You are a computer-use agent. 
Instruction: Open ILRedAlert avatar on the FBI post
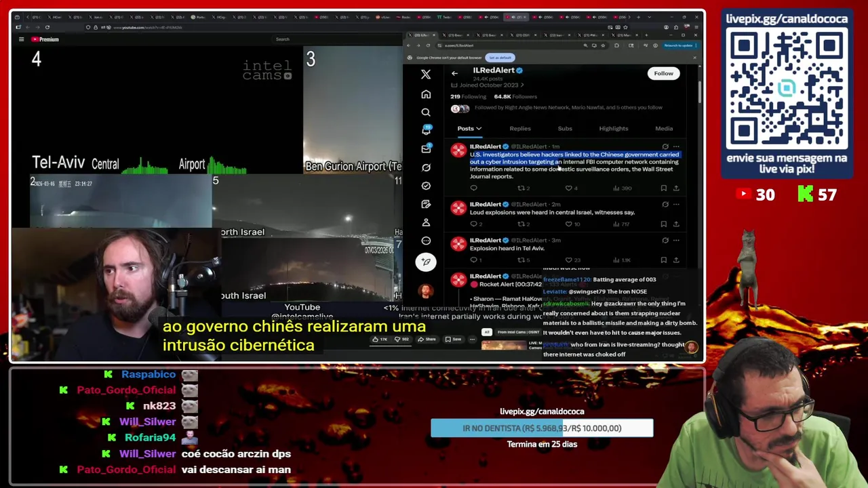458,151
